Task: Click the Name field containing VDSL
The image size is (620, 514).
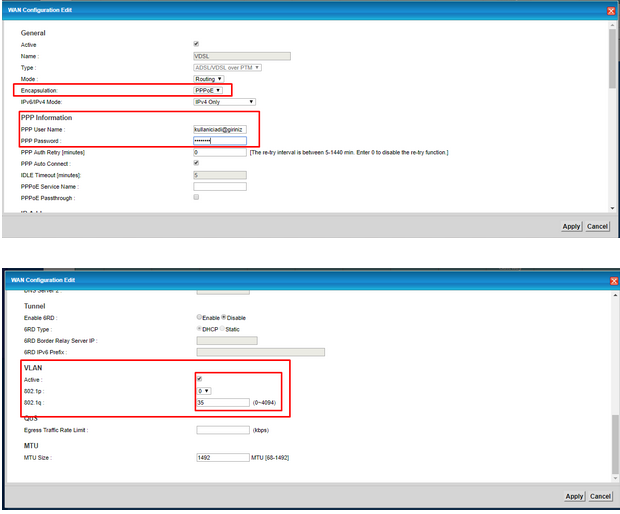Action: [242, 56]
